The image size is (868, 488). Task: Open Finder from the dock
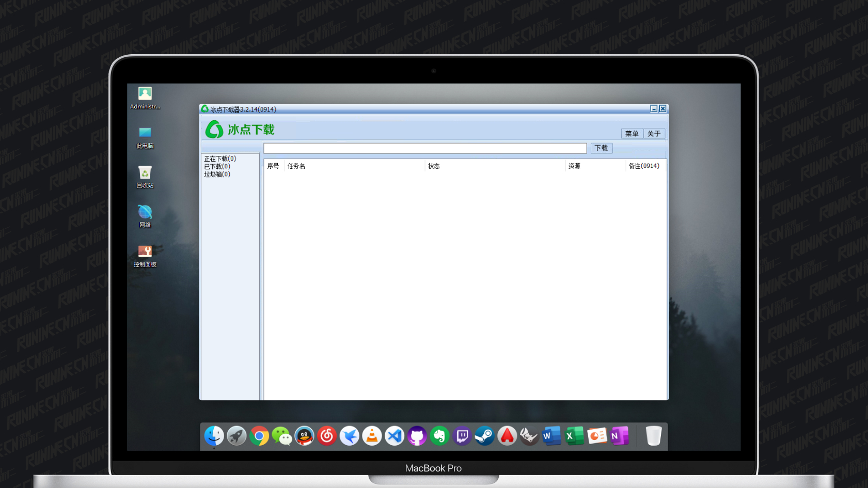[x=214, y=436]
